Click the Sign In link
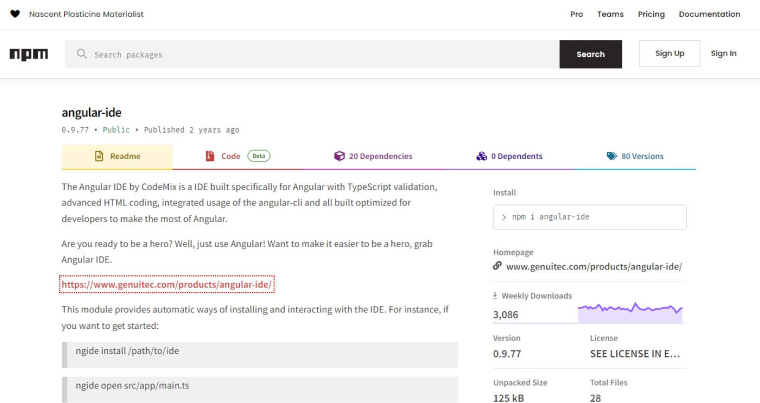The height and width of the screenshot is (403, 760). click(x=724, y=53)
